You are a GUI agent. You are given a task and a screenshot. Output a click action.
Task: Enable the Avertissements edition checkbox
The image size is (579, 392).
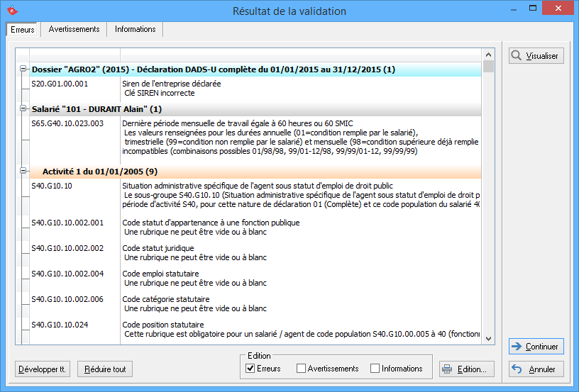click(302, 369)
